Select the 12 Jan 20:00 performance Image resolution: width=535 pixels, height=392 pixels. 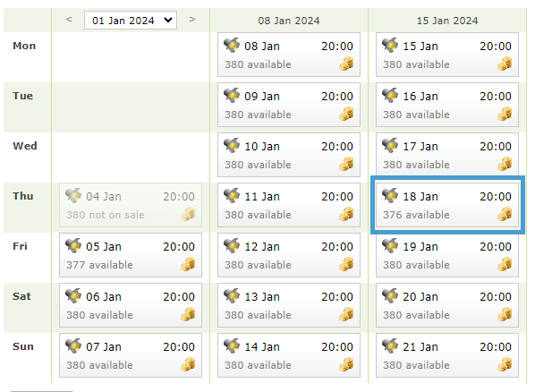click(289, 255)
